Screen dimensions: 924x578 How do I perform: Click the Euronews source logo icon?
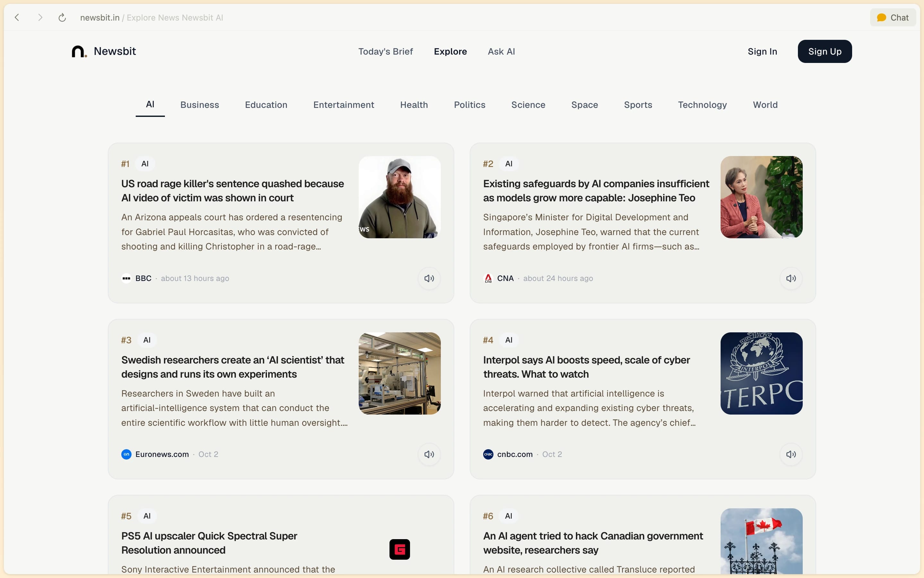click(x=126, y=454)
